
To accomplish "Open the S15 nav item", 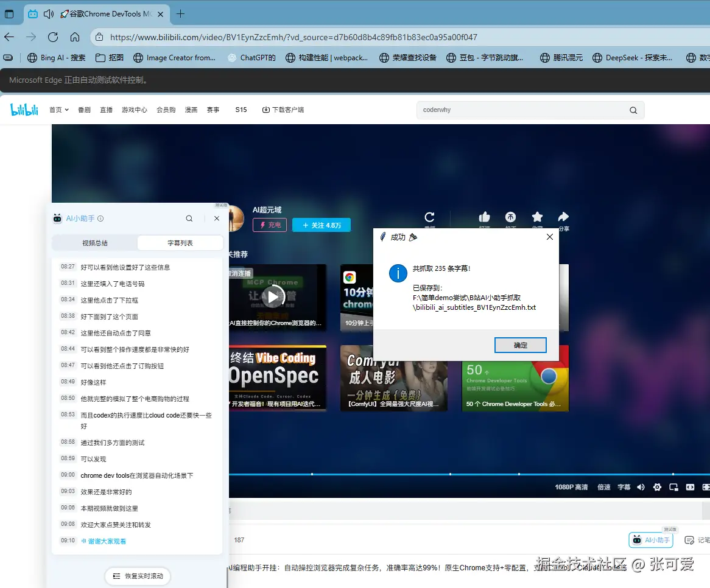I will pos(241,110).
